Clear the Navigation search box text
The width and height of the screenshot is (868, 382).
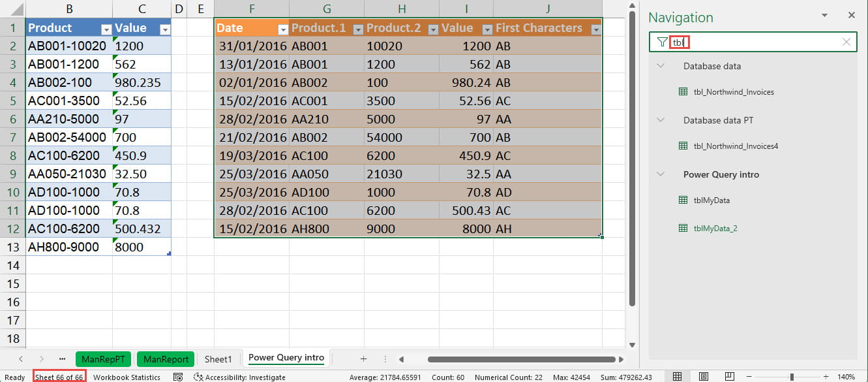tap(846, 42)
